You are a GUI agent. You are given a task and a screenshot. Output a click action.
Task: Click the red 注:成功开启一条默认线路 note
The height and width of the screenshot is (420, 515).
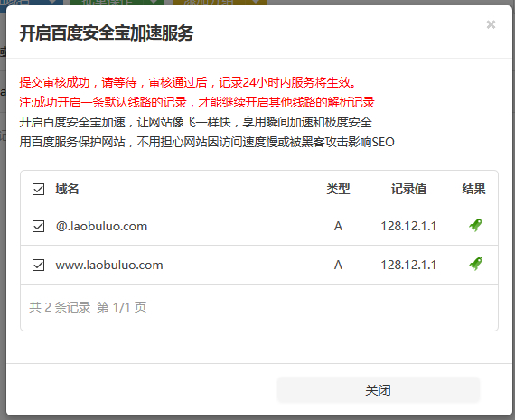(197, 102)
